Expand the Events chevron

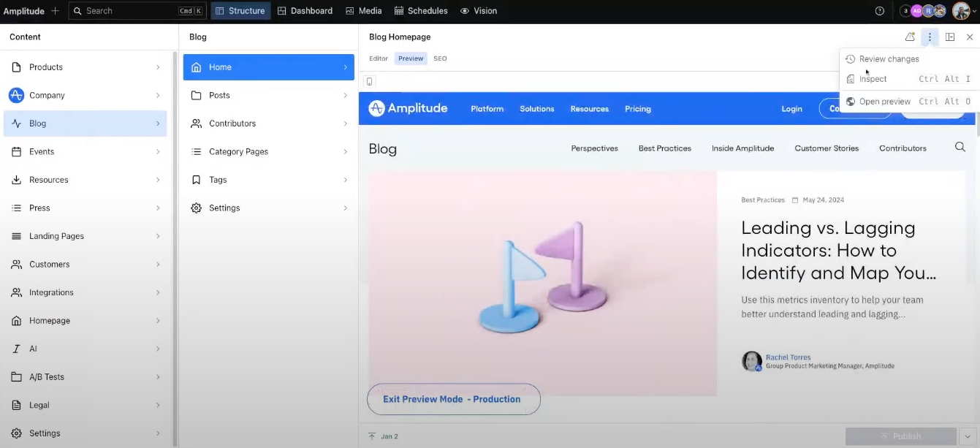(158, 151)
